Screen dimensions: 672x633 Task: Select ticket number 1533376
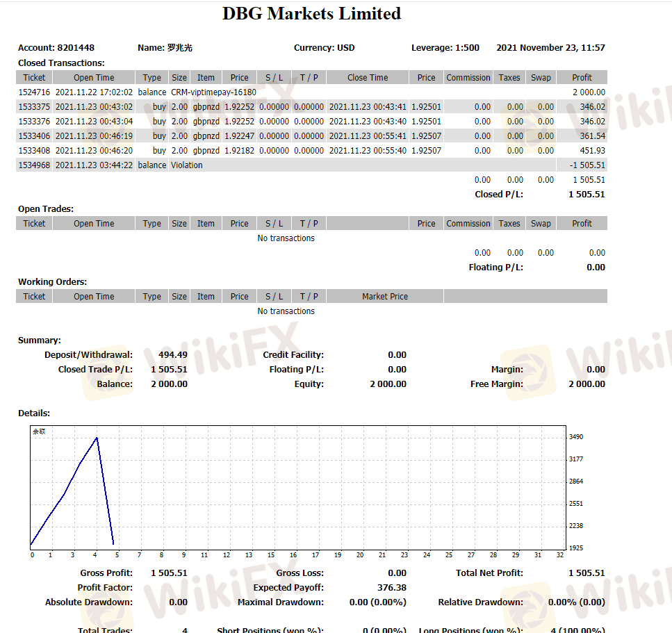[34, 122]
